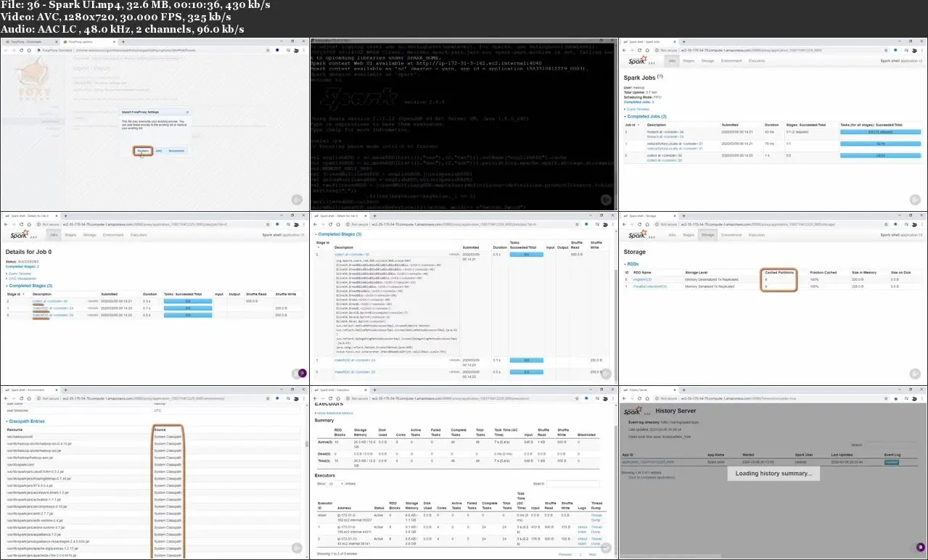Bookmark the FoxyProxy options page with the star
This screenshot has width=928, height=560.
(267, 50)
